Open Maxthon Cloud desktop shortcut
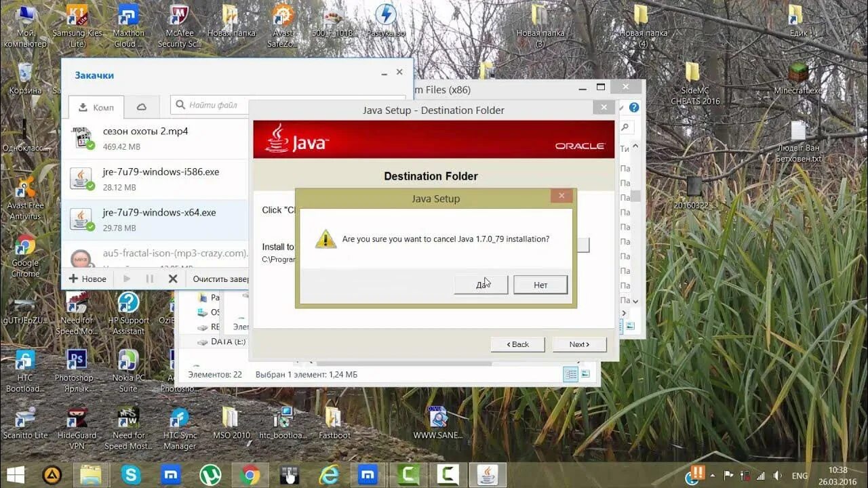 pyautogui.click(x=129, y=26)
